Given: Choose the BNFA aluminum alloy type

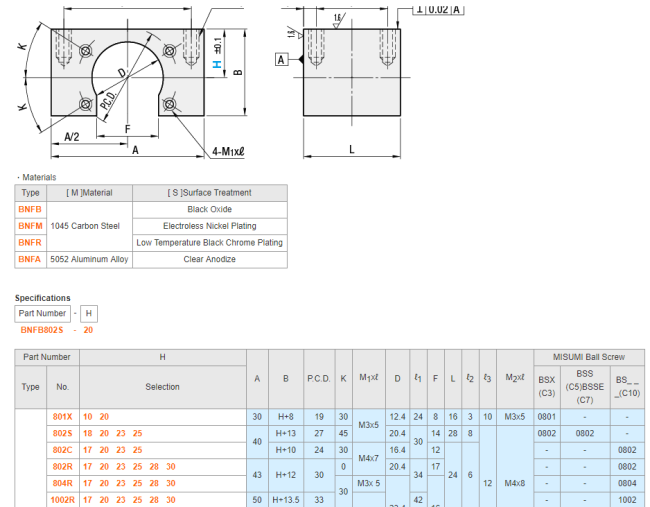Looking at the screenshot, I should [x=30, y=259].
